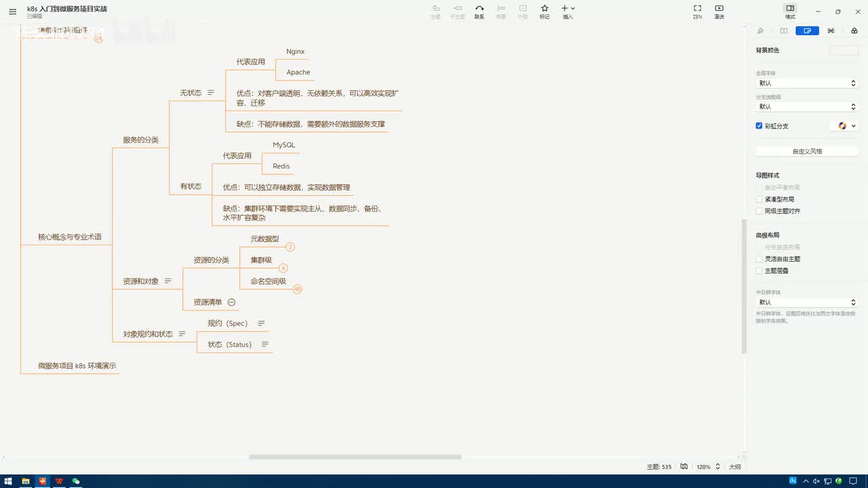This screenshot has width=868, height=488.
Task: Open the Windows Start menu
Action: [x=9, y=481]
